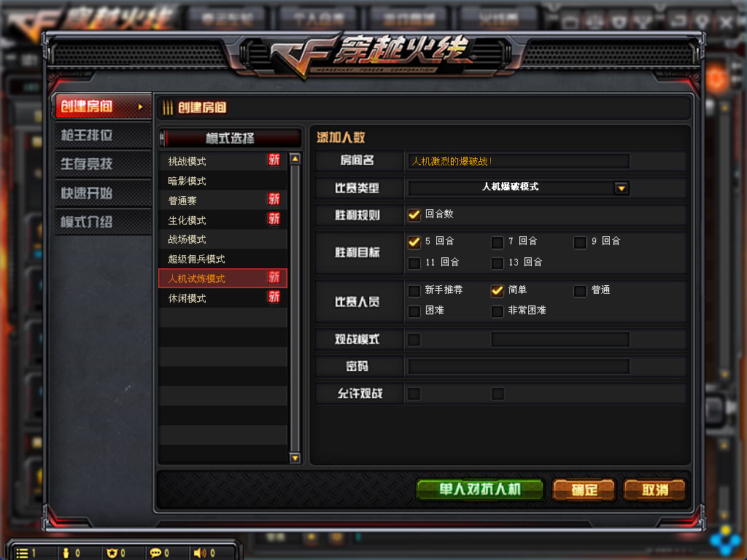Open the 人机爆破模式 combo box
The width and height of the screenshot is (747, 560).
[x=519, y=187]
